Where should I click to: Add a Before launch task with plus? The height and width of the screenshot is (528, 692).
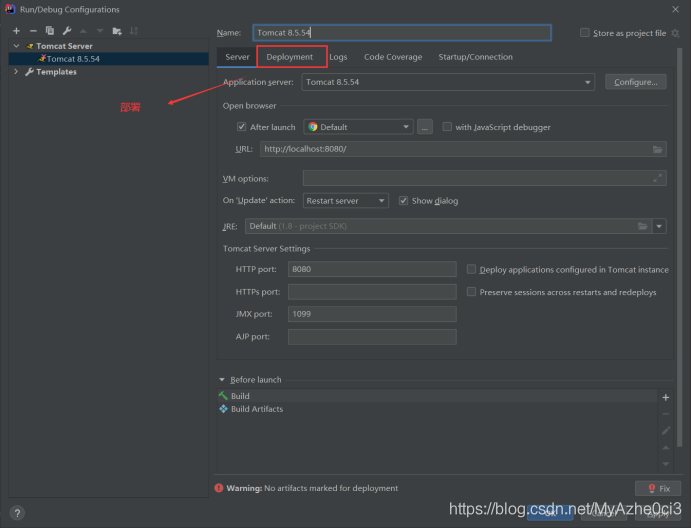(x=666, y=397)
